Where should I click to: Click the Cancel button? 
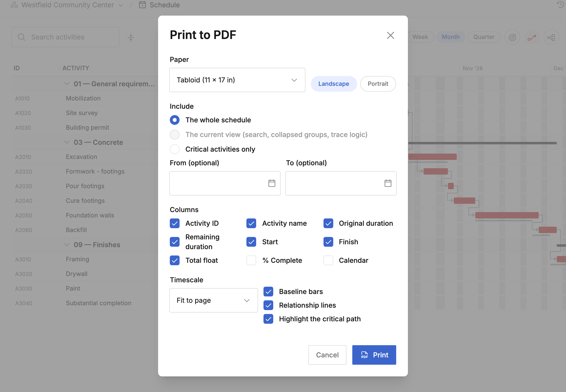click(x=327, y=355)
